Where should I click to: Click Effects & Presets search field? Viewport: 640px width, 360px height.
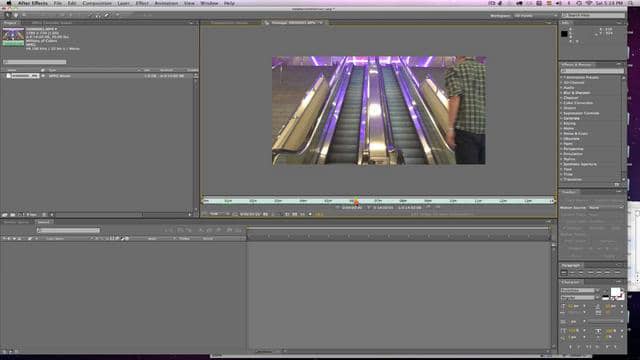pos(592,71)
